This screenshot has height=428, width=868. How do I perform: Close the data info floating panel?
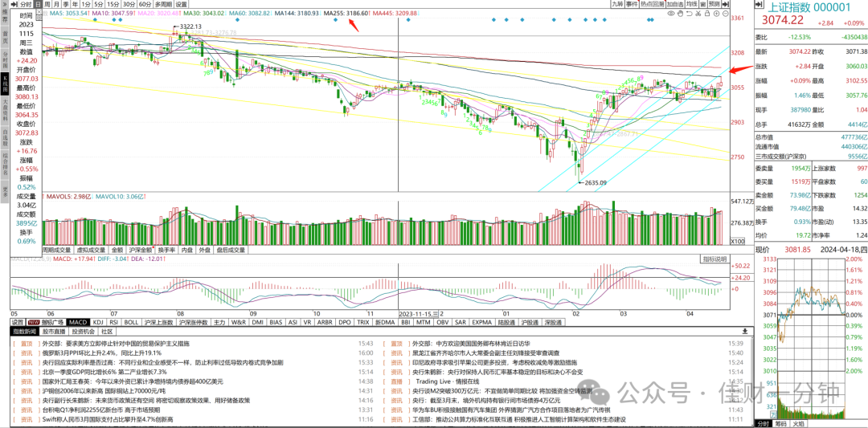pyautogui.click(x=38, y=13)
